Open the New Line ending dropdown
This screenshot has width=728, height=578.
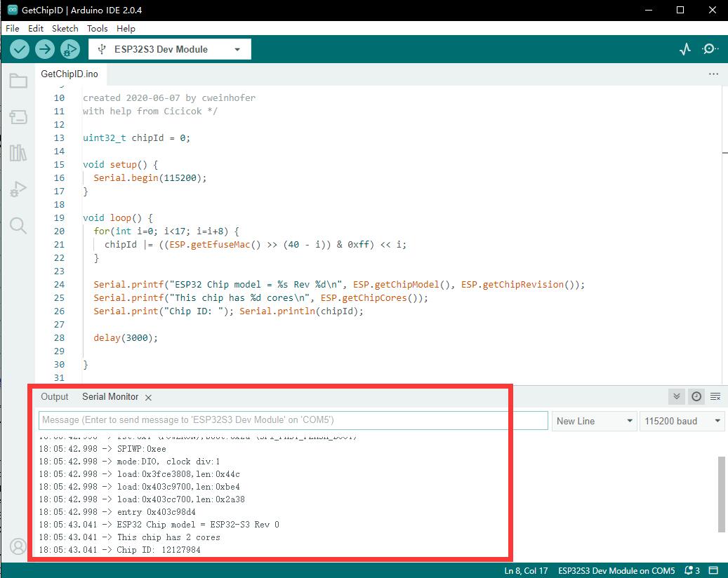[x=594, y=421]
